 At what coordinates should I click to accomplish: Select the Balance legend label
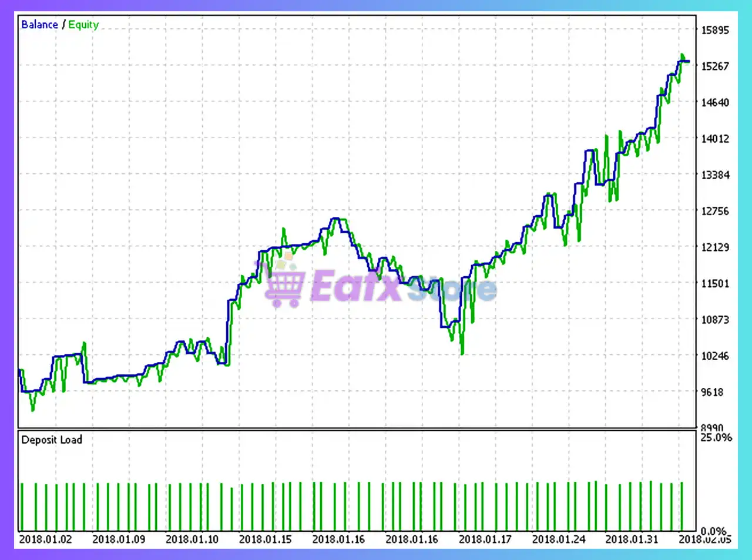click(x=39, y=25)
